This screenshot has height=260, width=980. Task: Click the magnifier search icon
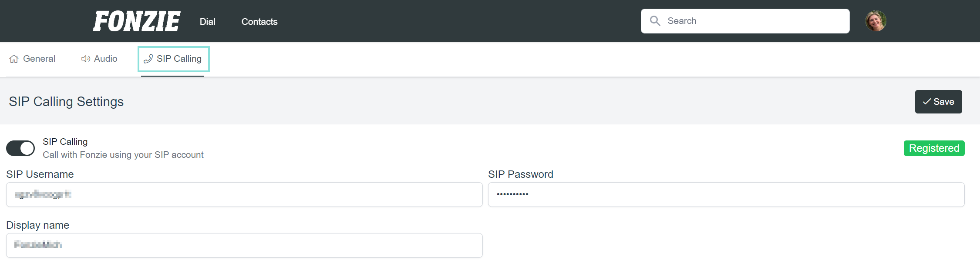655,21
